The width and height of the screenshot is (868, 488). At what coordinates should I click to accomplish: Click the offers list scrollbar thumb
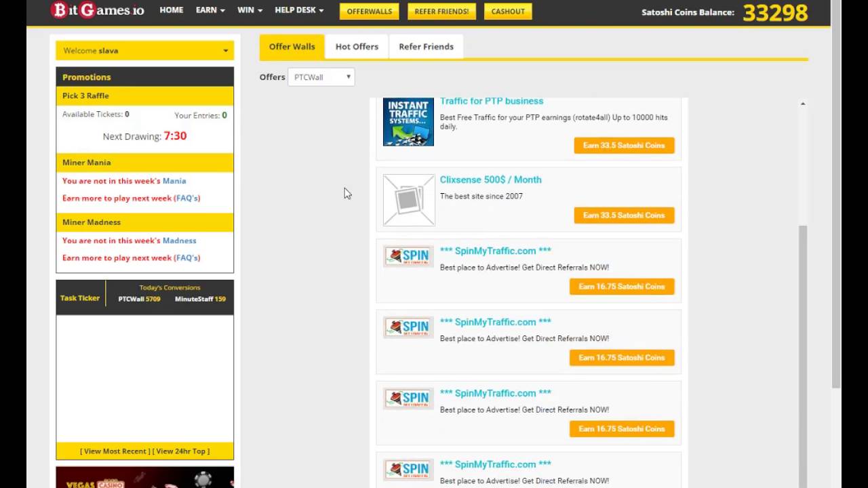(x=803, y=356)
